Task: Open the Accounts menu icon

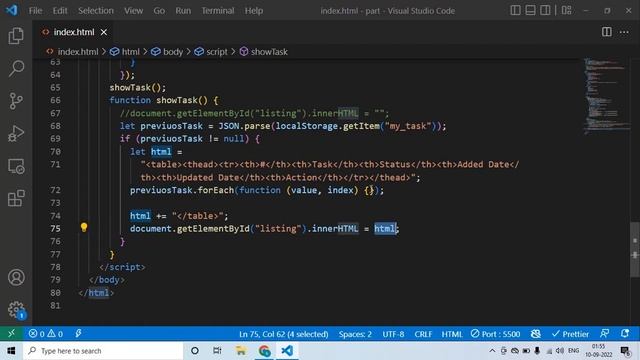Action: coord(16,278)
